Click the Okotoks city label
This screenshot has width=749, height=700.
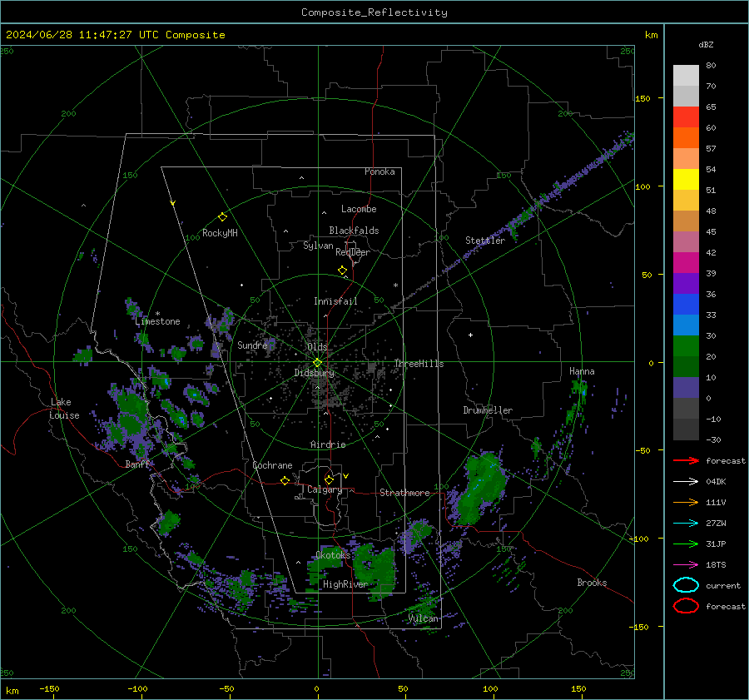tap(333, 555)
